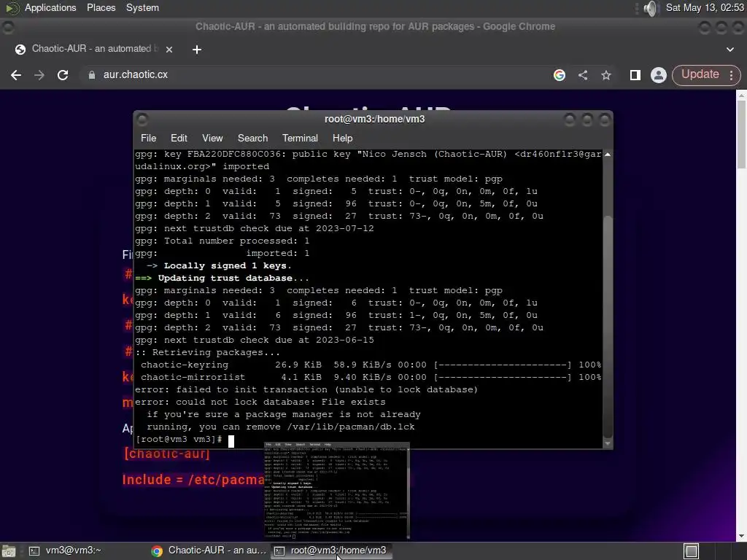Click ':: Retrieving packages...' line
The height and width of the screenshot is (560, 747).
(208, 352)
